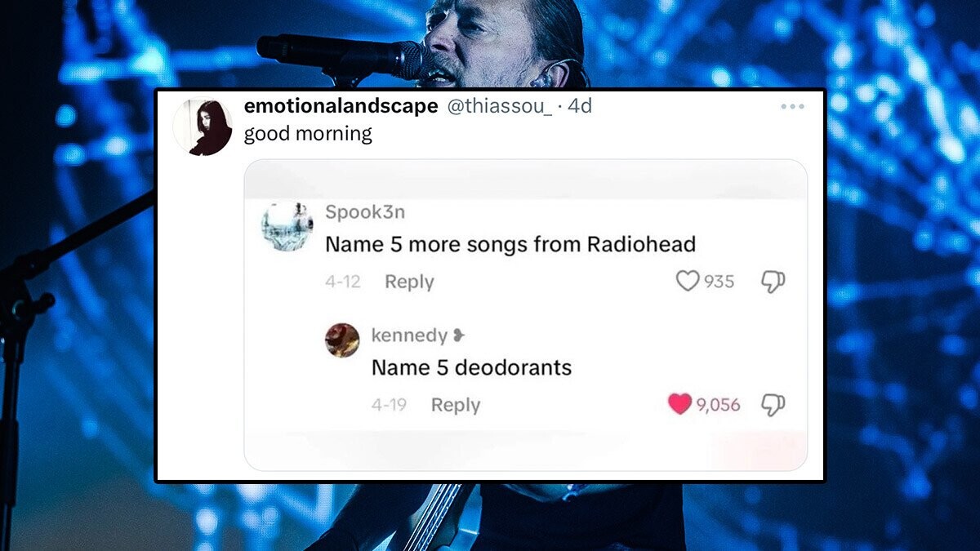Click Reply under kennedy's comment
980x551 pixels.
(x=456, y=405)
